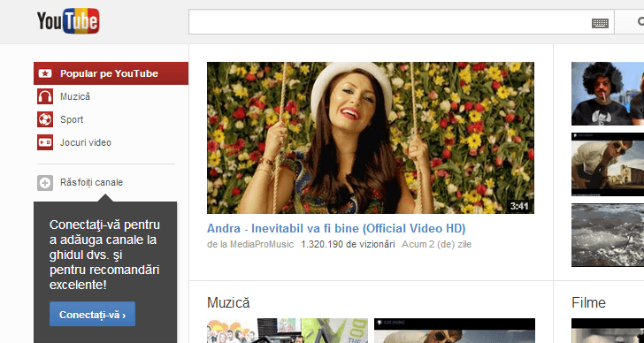Open the MediaProMusic channel link
This screenshot has width=644, height=343.
pos(262,245)
